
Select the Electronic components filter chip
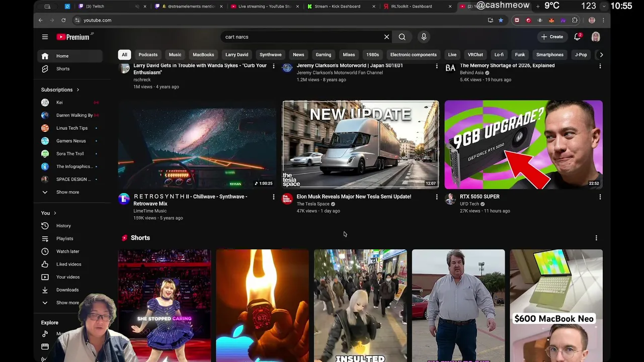click(x=414, y=55)
